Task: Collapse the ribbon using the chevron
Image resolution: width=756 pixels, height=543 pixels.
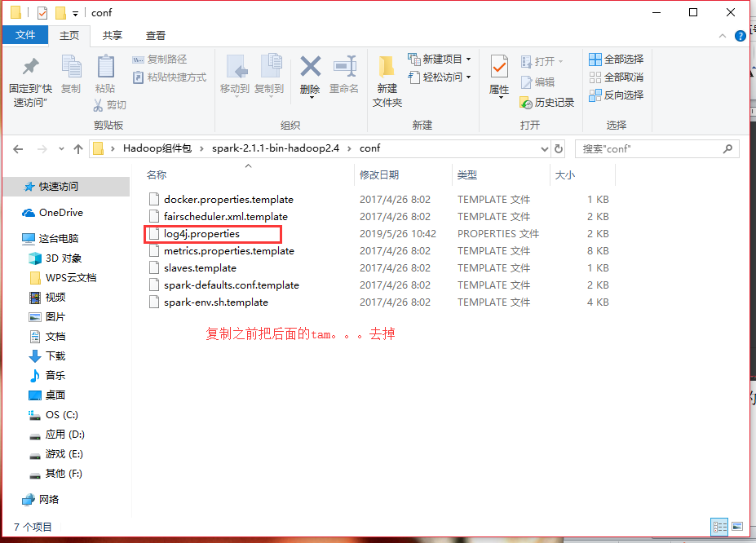Action: [721, 36]
